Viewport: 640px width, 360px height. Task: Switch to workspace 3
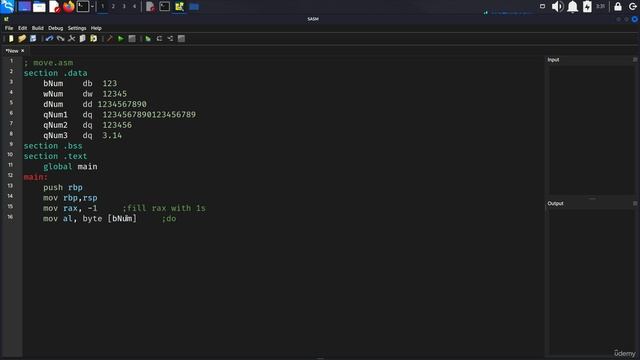click(124, 7)
